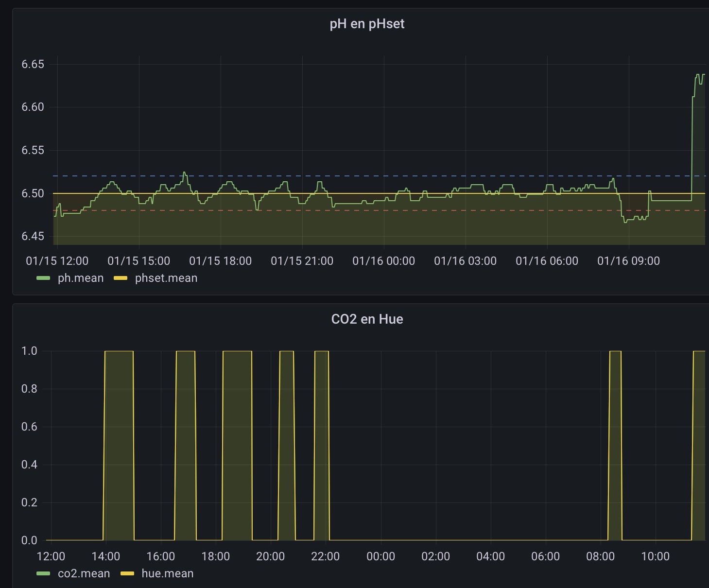This screenshot has width=709, height=588.
Task: Click the pH spike peak near 6.64
Action: tap(698, 75)
